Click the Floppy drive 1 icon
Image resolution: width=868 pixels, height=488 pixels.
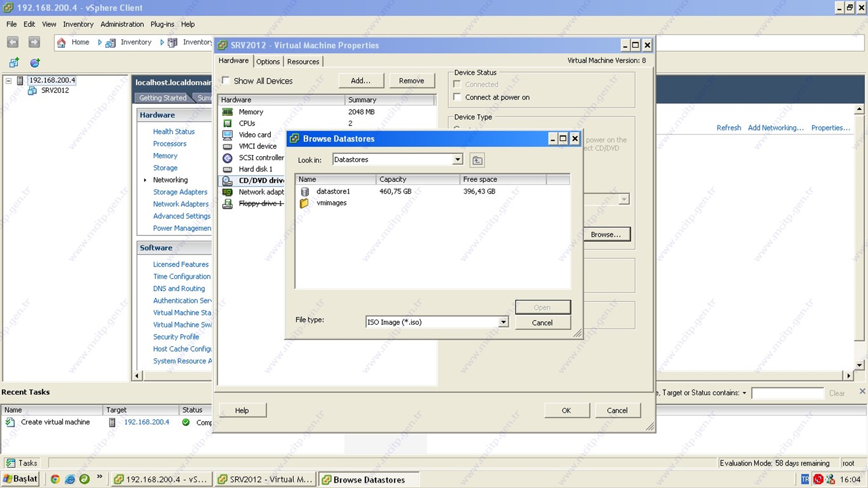(x=228, y=204)
